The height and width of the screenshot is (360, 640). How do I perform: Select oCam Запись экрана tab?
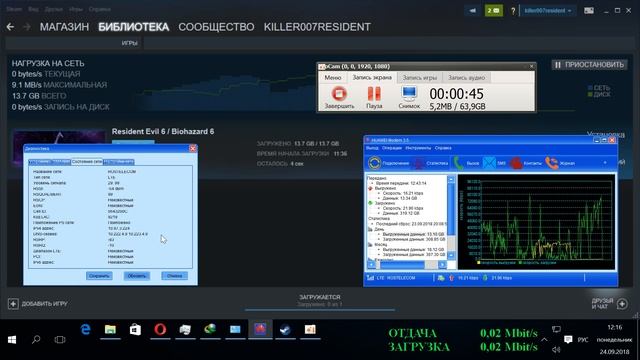372,78
